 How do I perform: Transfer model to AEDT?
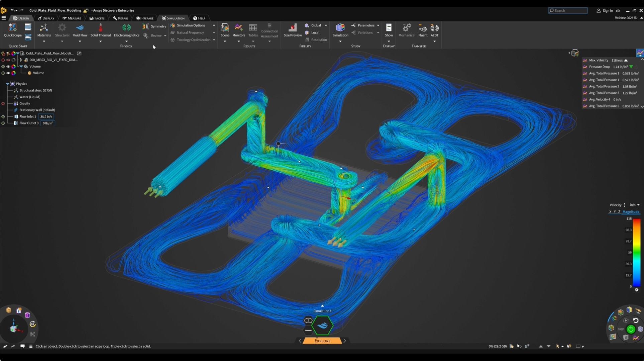point(434,30)
